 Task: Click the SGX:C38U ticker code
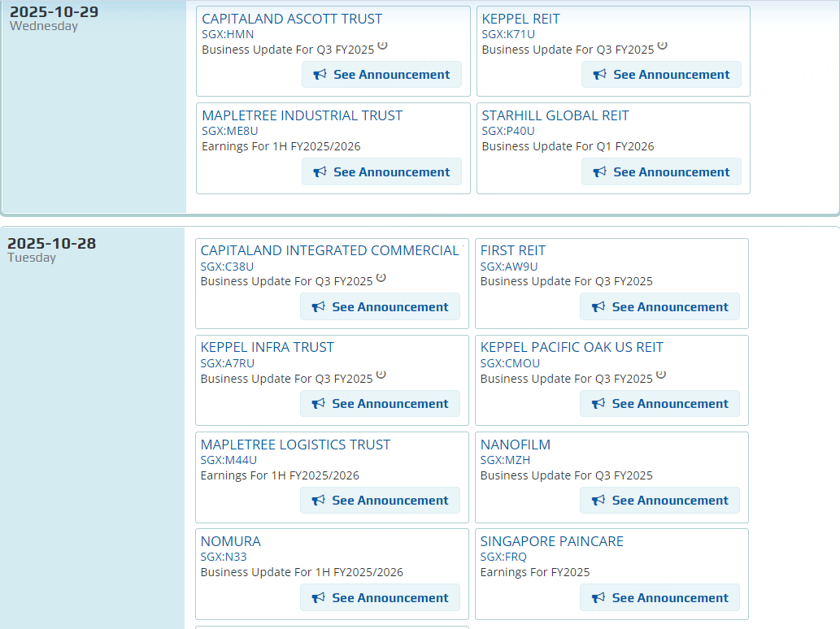[x=227, y=267]
